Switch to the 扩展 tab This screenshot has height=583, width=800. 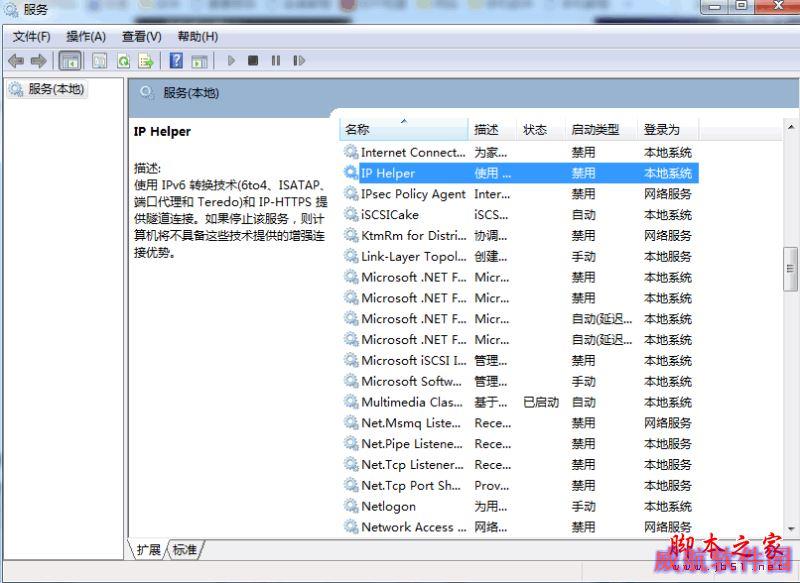click(x=149, y=549)
